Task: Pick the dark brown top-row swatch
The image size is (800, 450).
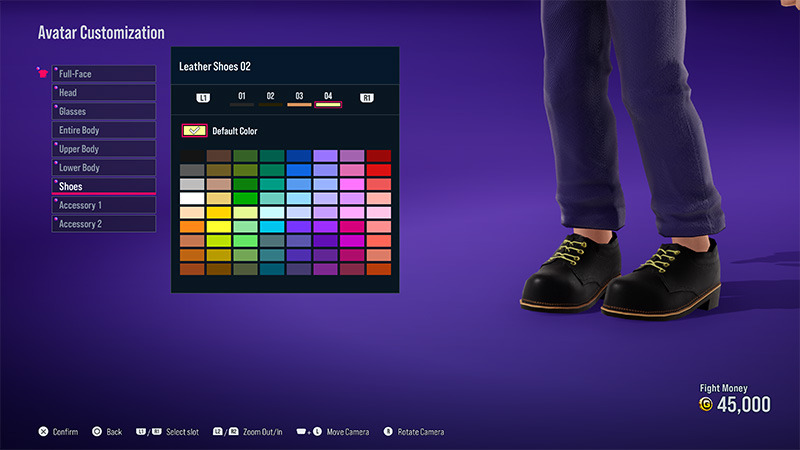Action: point(219,156)
